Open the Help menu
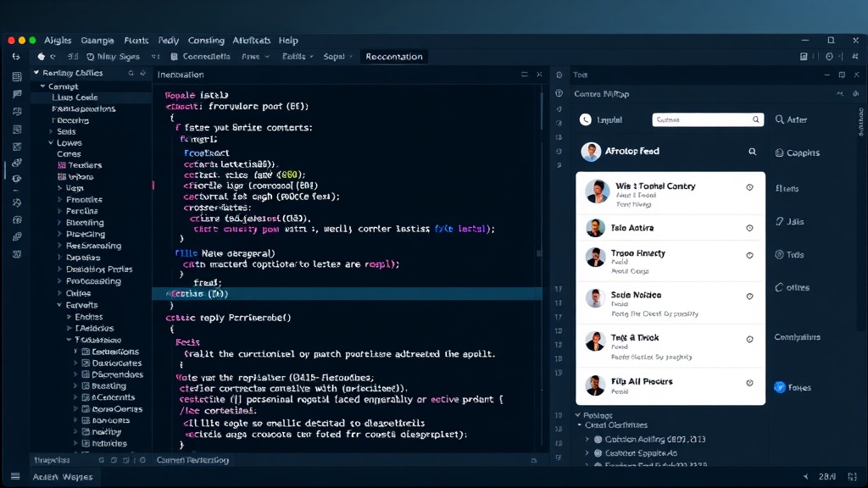Screen dimensions: 868x488 click(x=288, y=41)
